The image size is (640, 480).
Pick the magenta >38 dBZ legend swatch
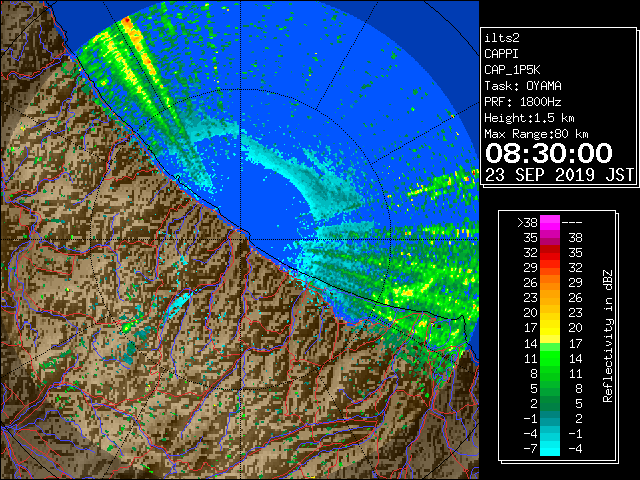pyautogui.click(x=550, y=223)
